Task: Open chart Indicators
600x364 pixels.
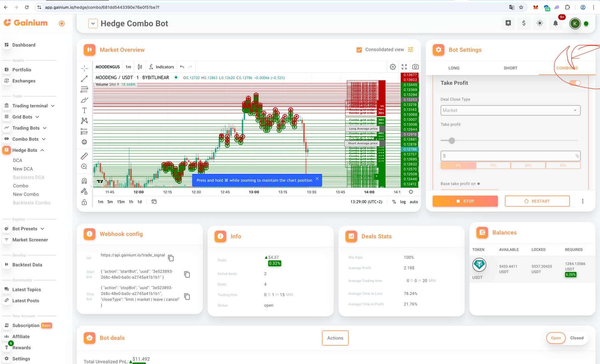Action: click(x=162, y=67)
